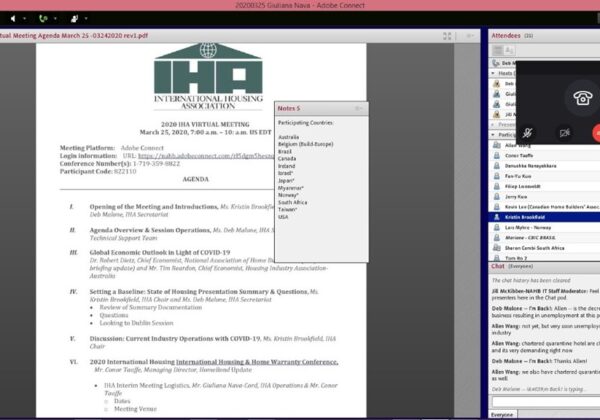
Task: Click the green phone audio icon
Action: 42,18
